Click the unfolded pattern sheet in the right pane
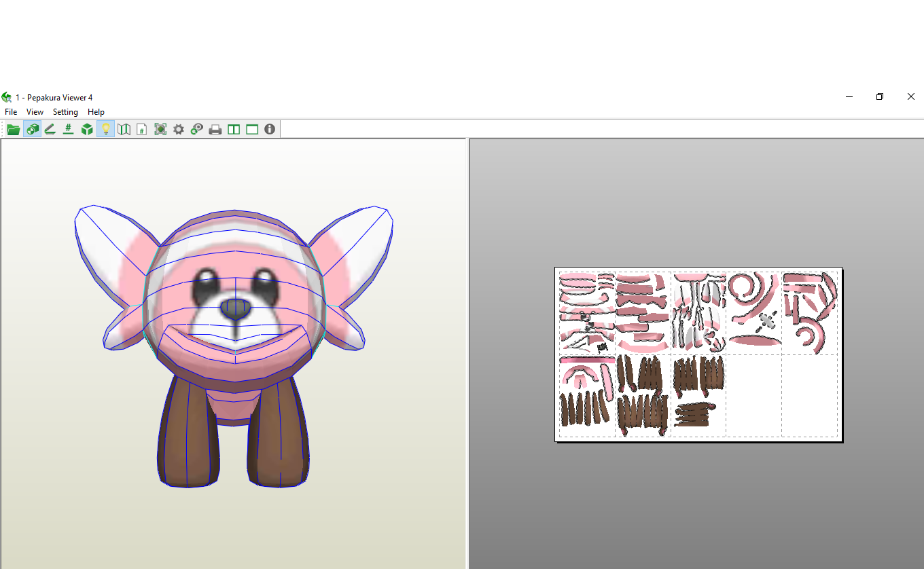This screenshot has width=924, height=569. [698, 354]
